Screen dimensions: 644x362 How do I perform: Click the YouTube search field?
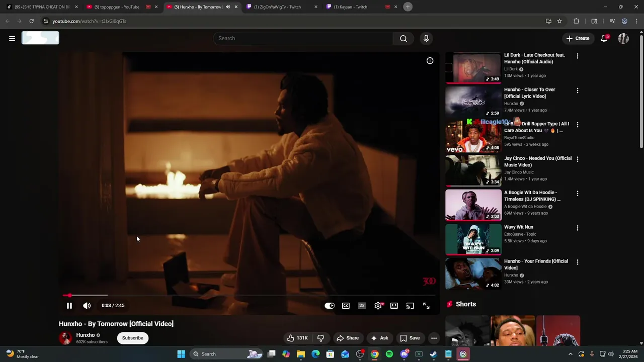coord(303,38)
